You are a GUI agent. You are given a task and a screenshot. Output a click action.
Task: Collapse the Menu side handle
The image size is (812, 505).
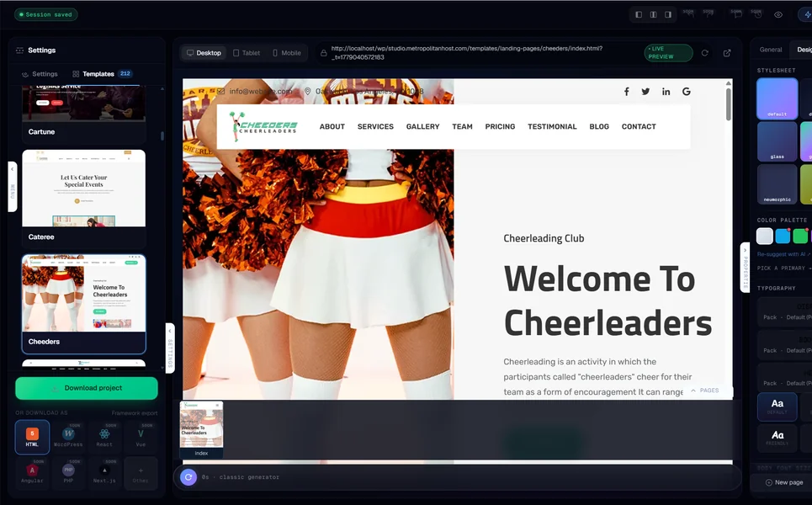point(13,187)
